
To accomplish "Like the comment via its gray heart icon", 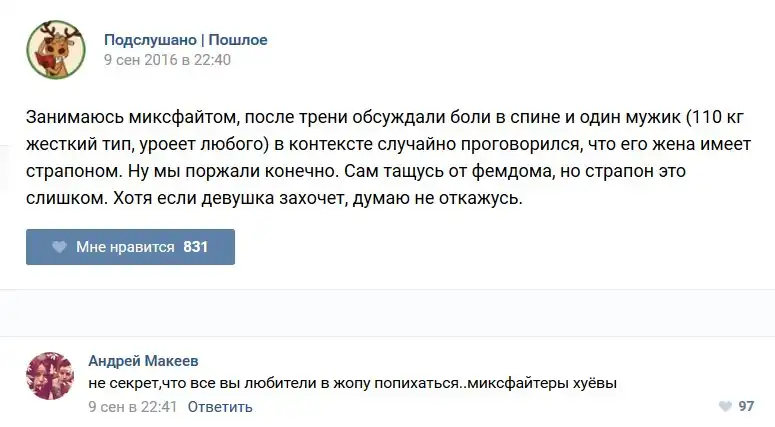I will click(725, 407).
